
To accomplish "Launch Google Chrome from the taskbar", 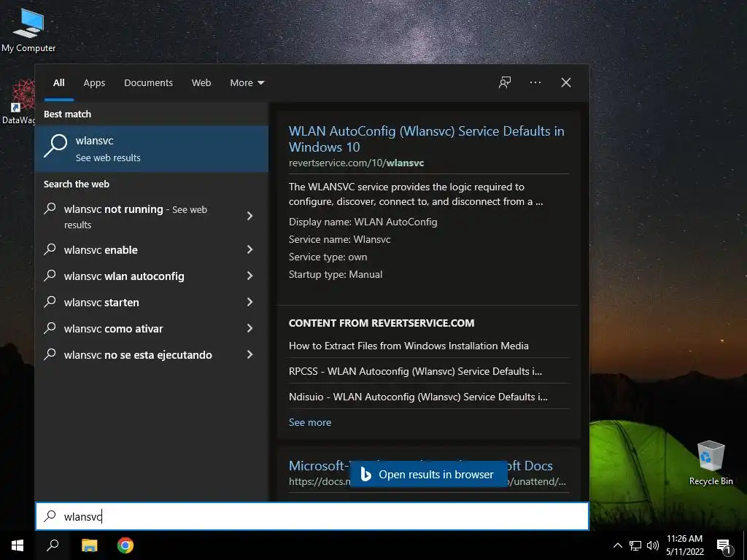I will (125, 545).
